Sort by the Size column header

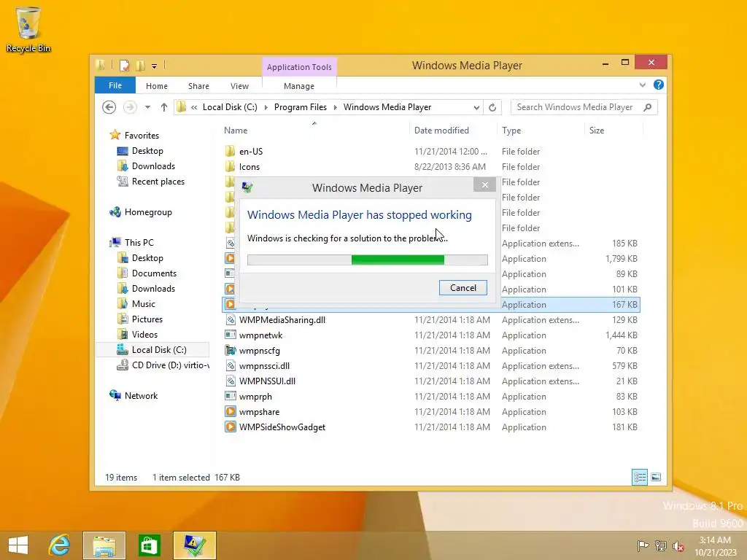click(597, 131)
